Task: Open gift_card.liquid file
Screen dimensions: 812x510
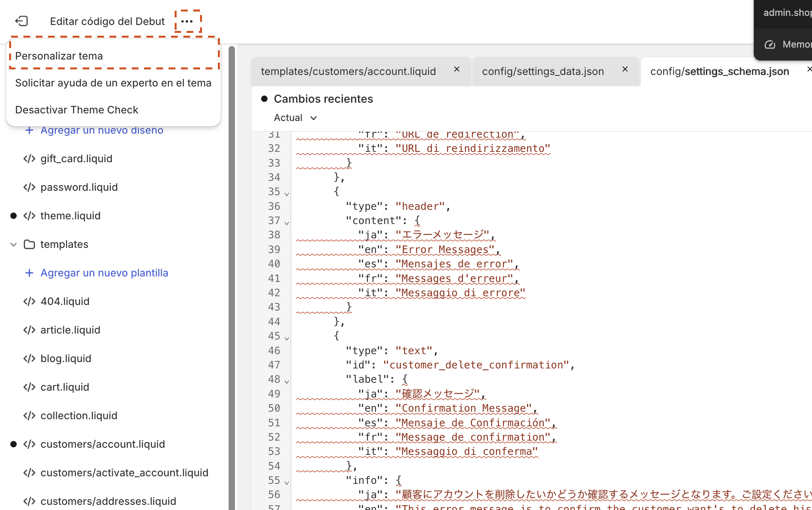Action: click(x=76, y=159)
